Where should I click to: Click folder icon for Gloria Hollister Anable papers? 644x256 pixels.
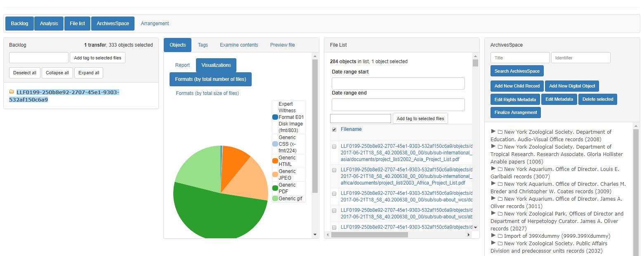click(x=500, y=147)
